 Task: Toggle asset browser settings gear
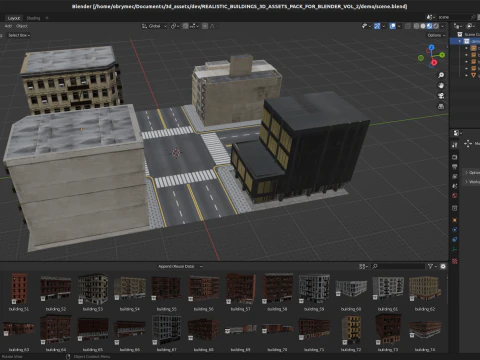[x=443, y=266]
